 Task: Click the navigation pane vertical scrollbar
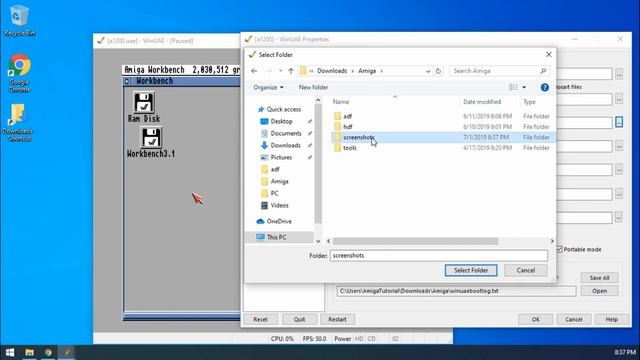[x=318, y=163]
